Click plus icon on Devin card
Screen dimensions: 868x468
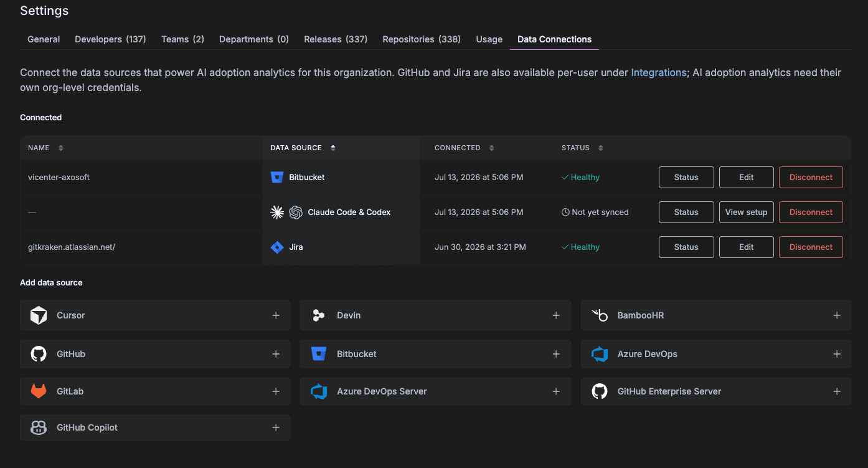(x=556, y=315)
